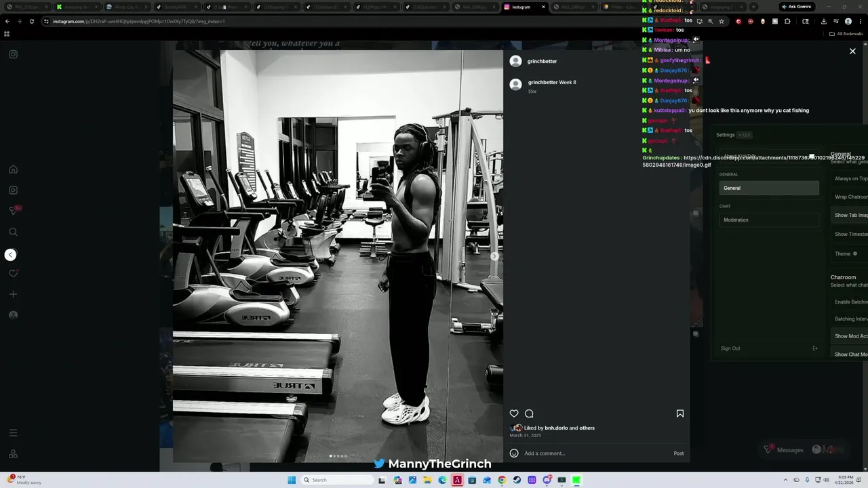Select Moderation in the Settings sidebar
868x488 pixels.
click(769, 220)
